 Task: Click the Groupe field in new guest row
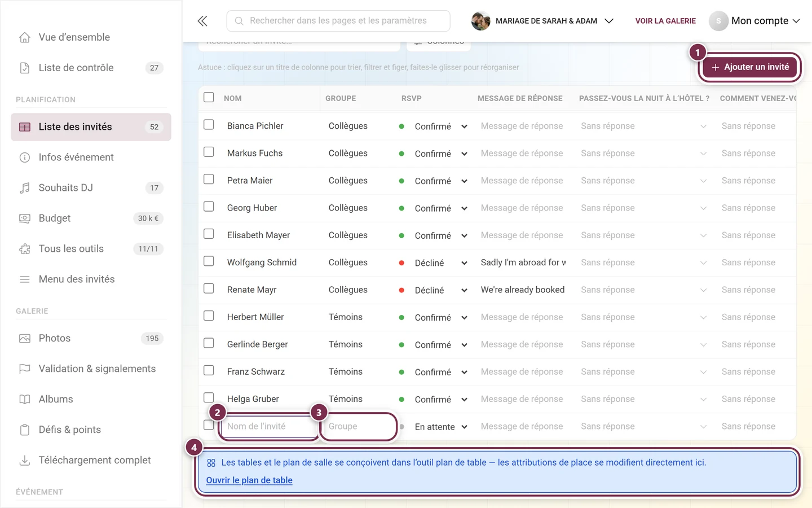click(359, 427)
